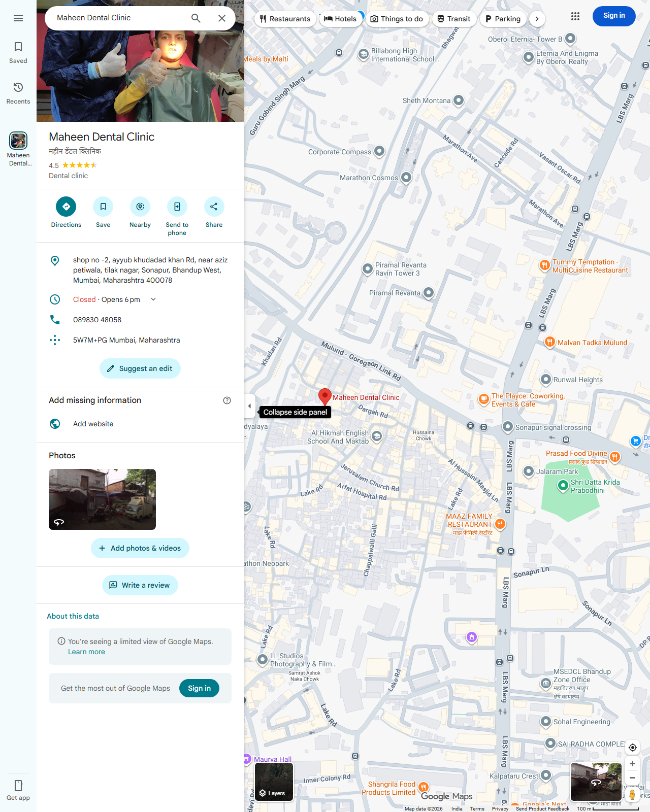Click Write a review
The image size is (650, 812).
[x=140, y=585]
